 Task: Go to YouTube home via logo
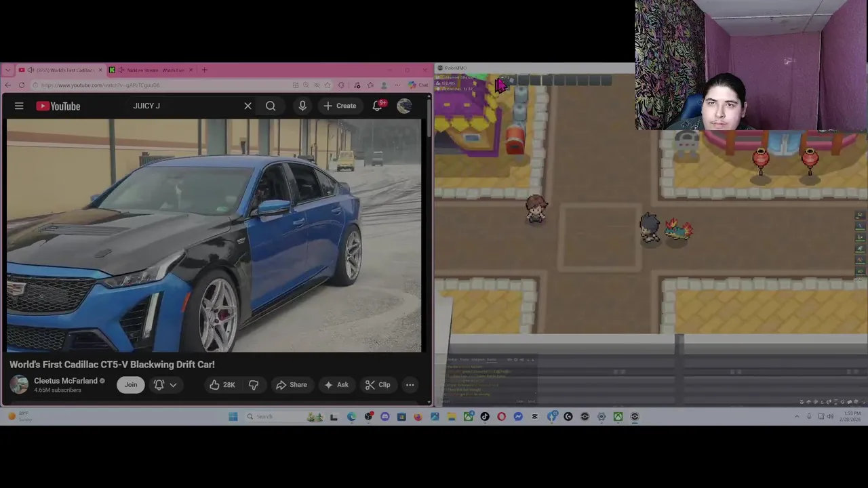tap(58, 106)
